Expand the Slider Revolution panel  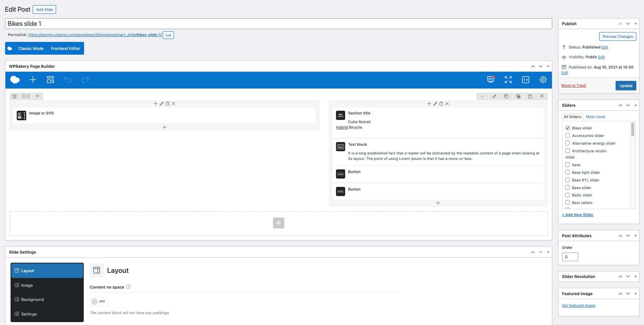pos(636,277)
